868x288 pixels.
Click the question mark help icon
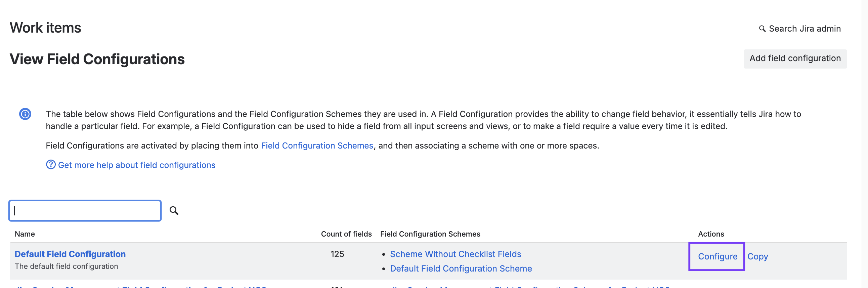50,165
